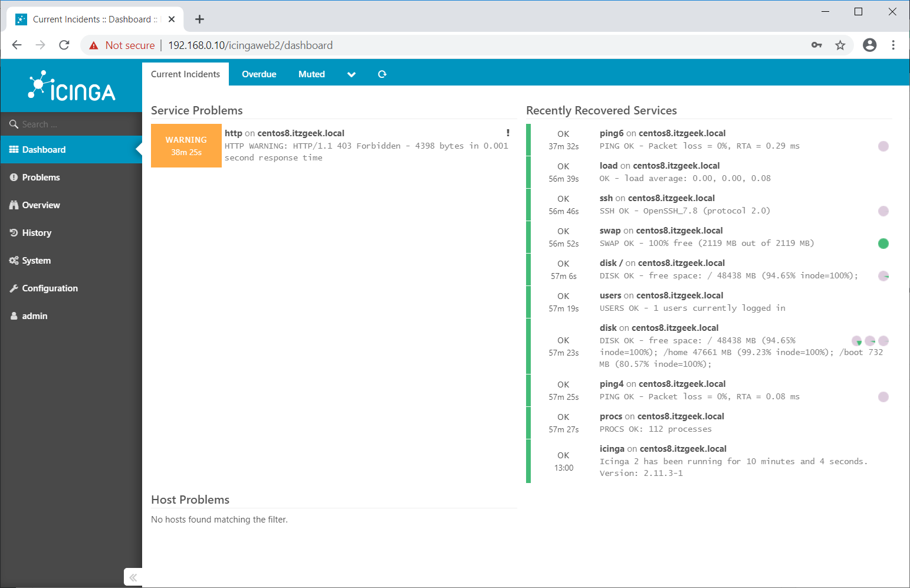The width and height of the screenshot is (910, 588).
Task: Click the ping4 perfdata pie chart
Action: [883, 397]
